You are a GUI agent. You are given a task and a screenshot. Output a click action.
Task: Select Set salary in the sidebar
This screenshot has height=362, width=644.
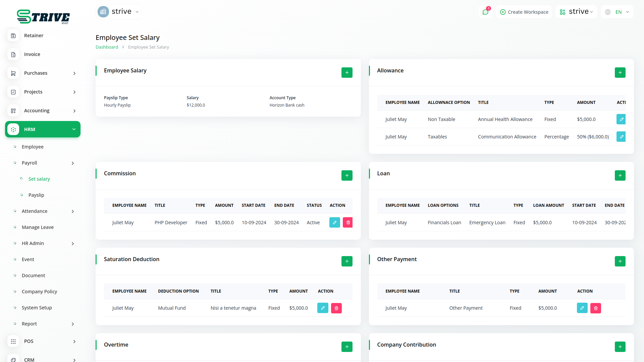pyautogui.click(x=39, y=179)
